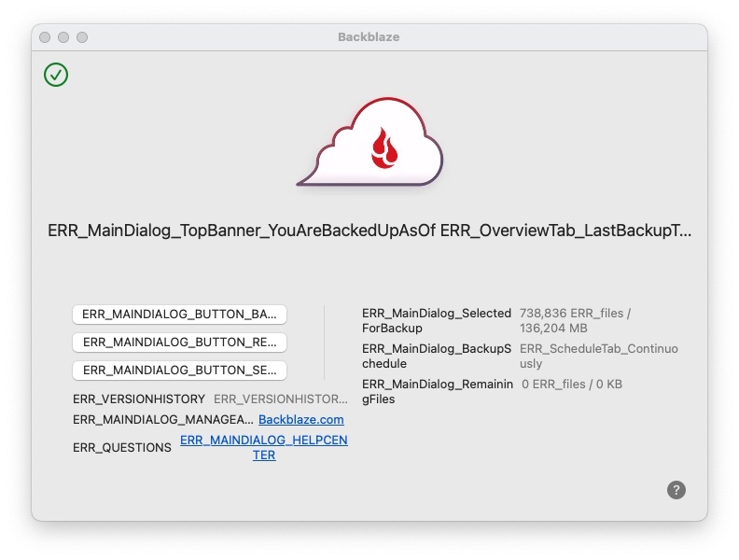This screenshot has width=739, height=560.
Task: Click the green checkmark status icon
Action: [56, 75]
